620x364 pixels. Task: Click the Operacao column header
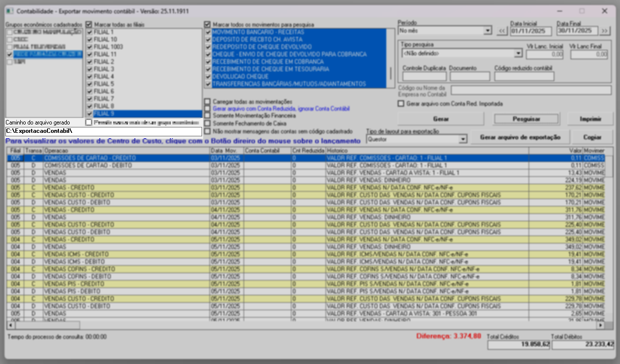coord(126,150)
